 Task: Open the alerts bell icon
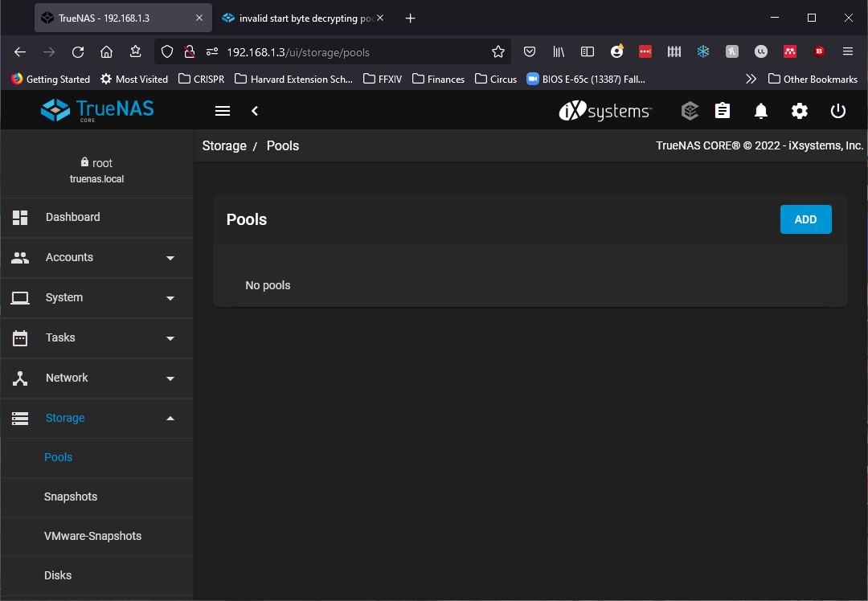coord(761,111)
